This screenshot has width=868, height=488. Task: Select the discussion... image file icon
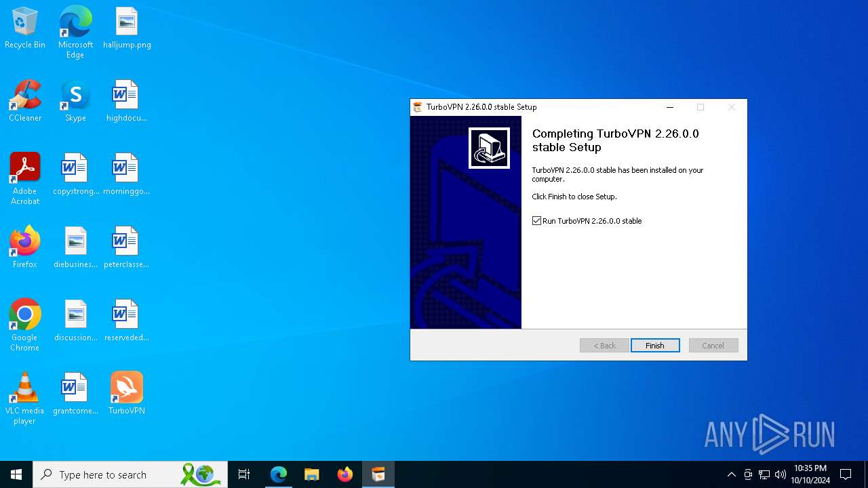75,321
